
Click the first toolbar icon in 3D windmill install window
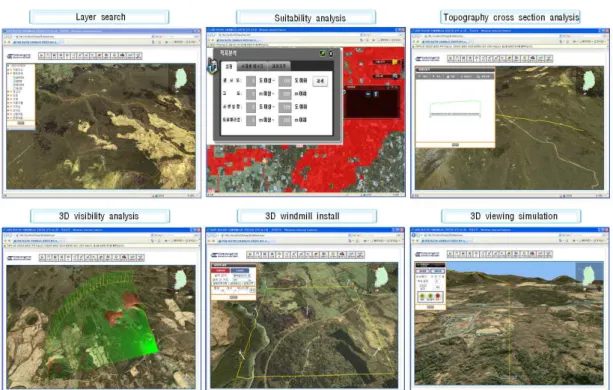250,255
